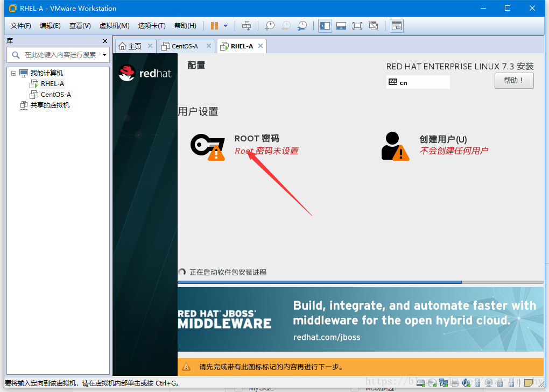The height and width of the screenshot is (392, 549).
Task: Maximize the VMware Workstation window
Action: pyautogui.click(x=508, y=8)
